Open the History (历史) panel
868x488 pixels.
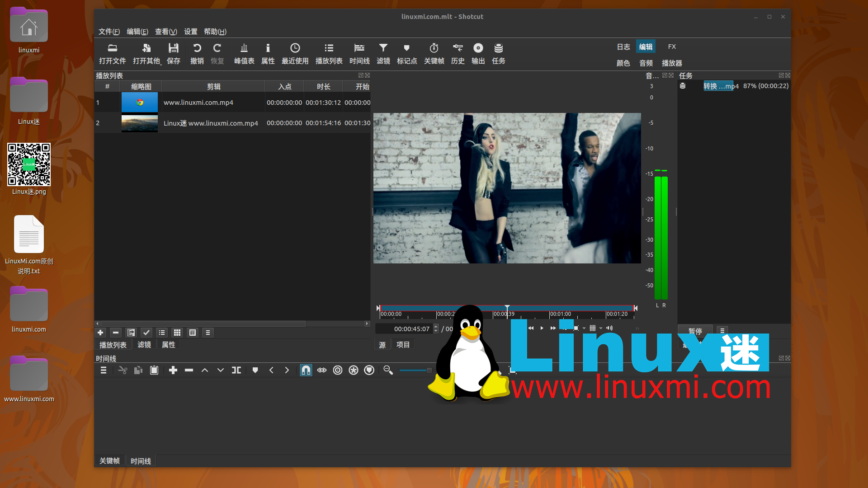coord(458,54)
